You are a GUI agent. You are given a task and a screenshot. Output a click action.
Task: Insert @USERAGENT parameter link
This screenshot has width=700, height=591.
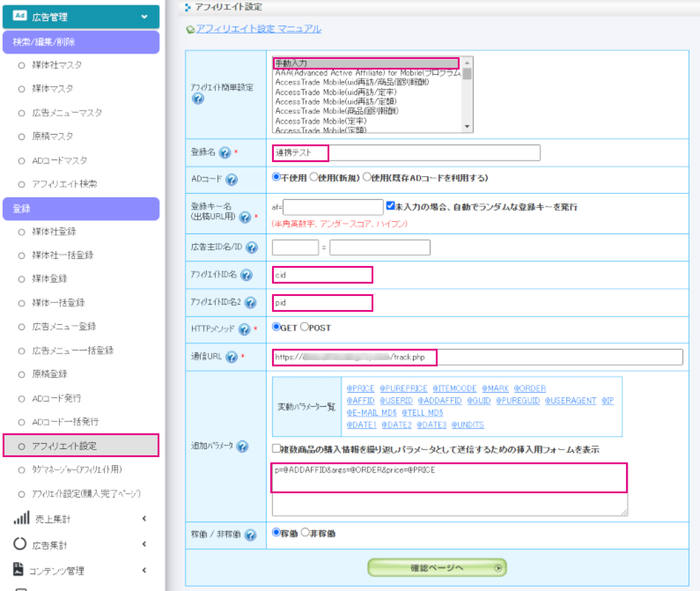pos(570,400)
